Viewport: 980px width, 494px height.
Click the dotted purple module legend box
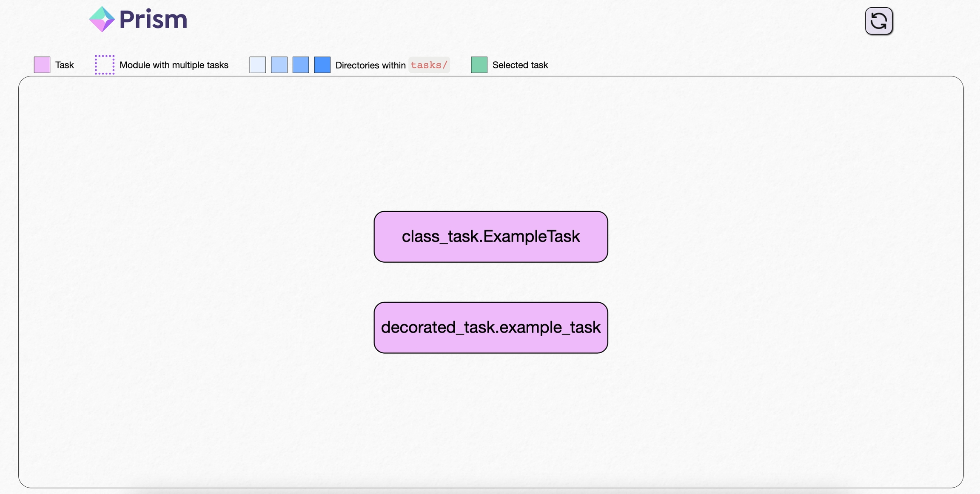105,65
